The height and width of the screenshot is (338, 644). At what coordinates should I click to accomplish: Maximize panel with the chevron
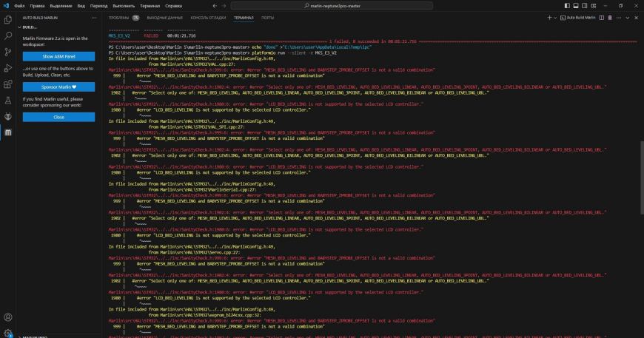628,18
